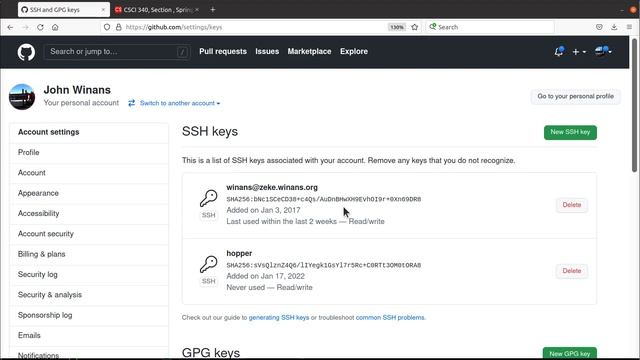Focus the github.com address bar

(x=245, y=27)
